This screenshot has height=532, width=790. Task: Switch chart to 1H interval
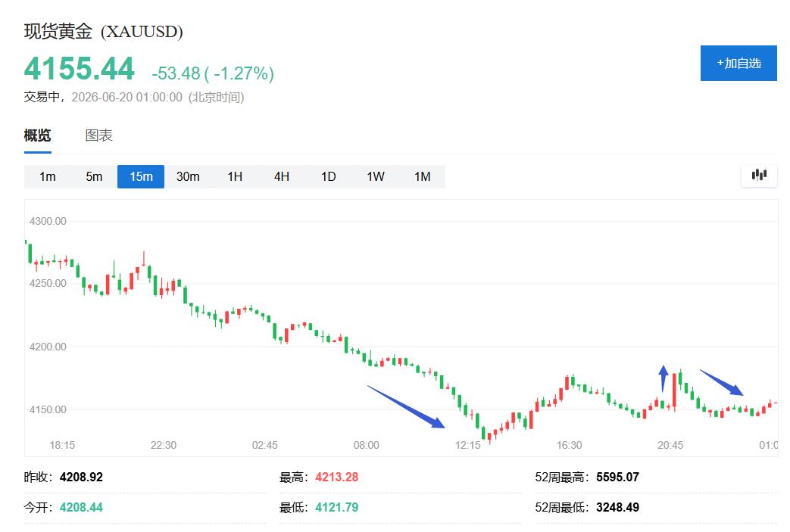235,176
